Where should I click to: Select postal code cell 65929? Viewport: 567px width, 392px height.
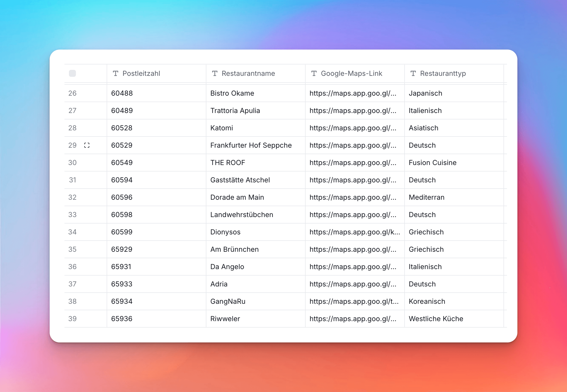157,249
